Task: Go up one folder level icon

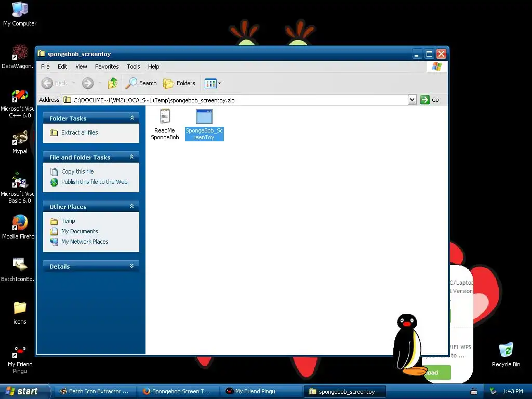Action: coord(113,83)
